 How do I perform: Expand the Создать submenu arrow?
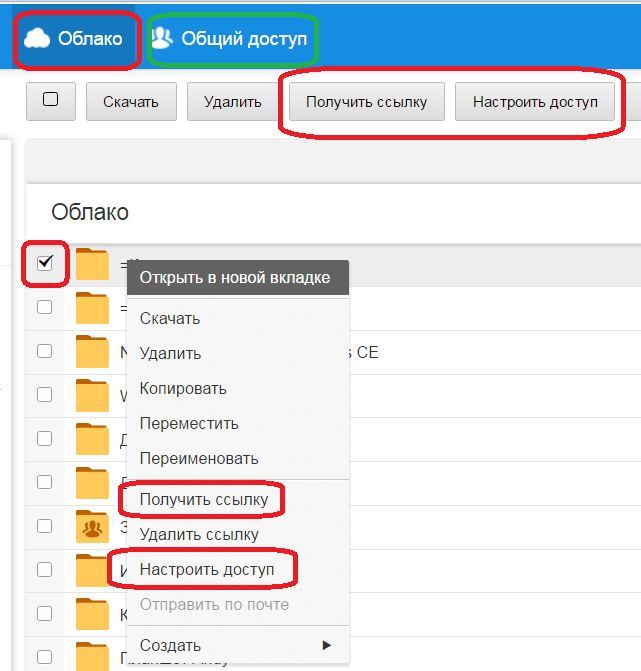pyautogui.click(x=326, y=645)
